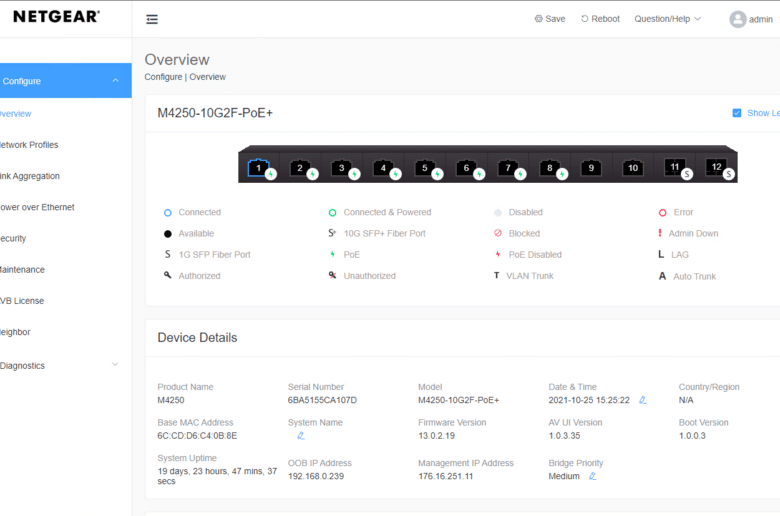Open the Question/Help dropdown
The width and height of the screenshot is (780, 516).
(668, 19)
